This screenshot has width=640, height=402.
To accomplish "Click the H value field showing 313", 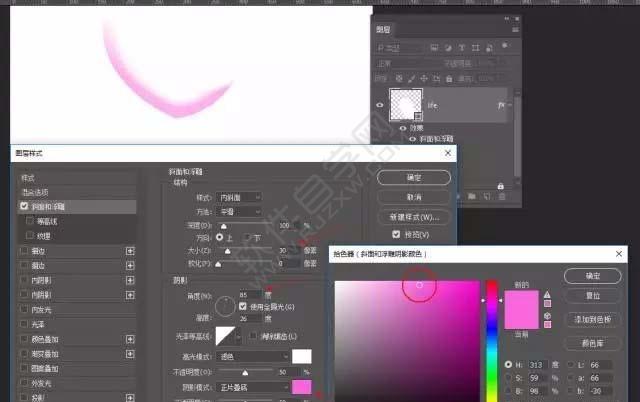I will (x=537, y=364).
